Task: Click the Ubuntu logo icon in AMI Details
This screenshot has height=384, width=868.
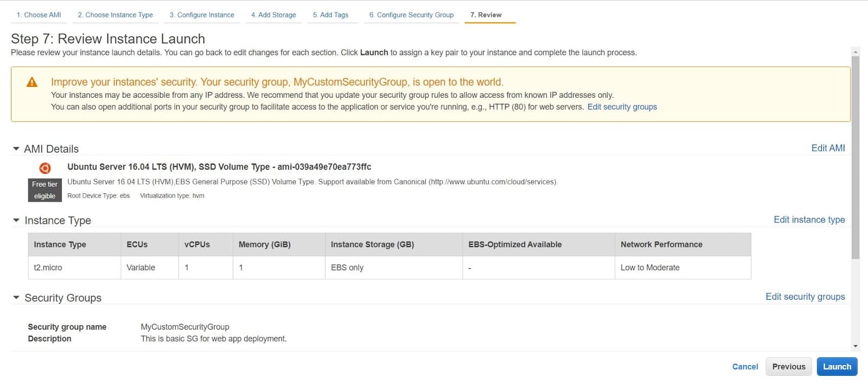Action: click(x=45, y=168)
